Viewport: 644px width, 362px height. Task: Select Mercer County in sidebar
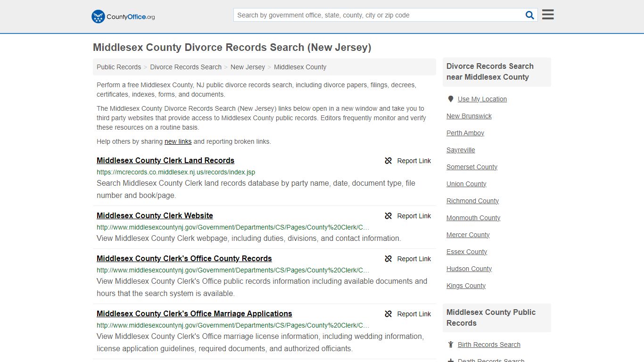(468, 235)
